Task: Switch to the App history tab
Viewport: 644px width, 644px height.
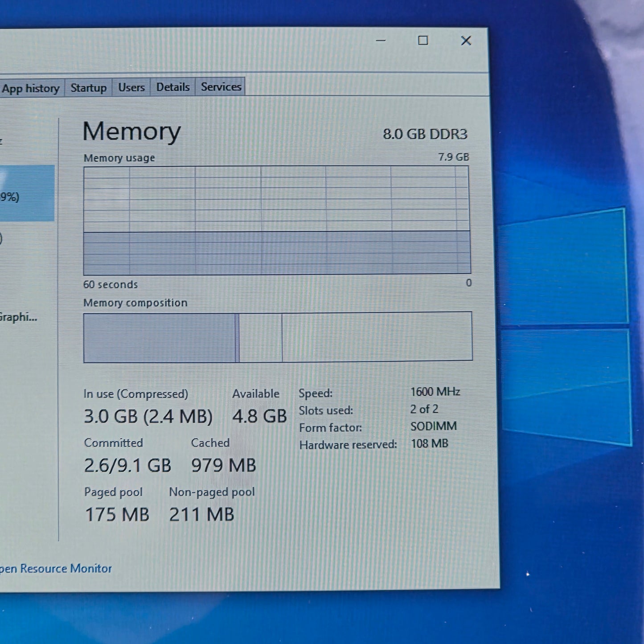Action: tap(30, 88)
